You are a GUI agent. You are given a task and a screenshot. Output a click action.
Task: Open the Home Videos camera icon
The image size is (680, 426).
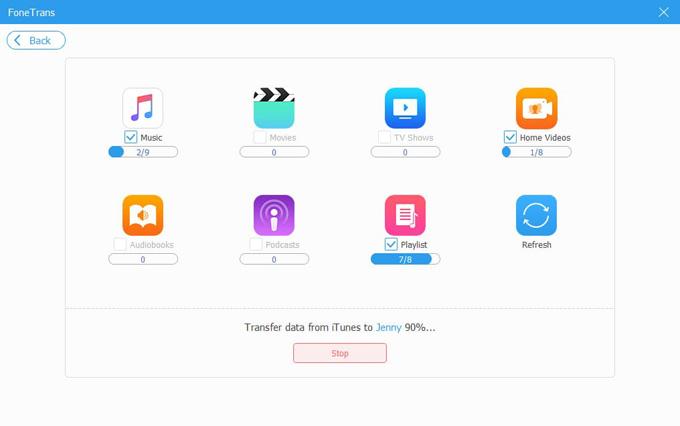click(536, 108)
